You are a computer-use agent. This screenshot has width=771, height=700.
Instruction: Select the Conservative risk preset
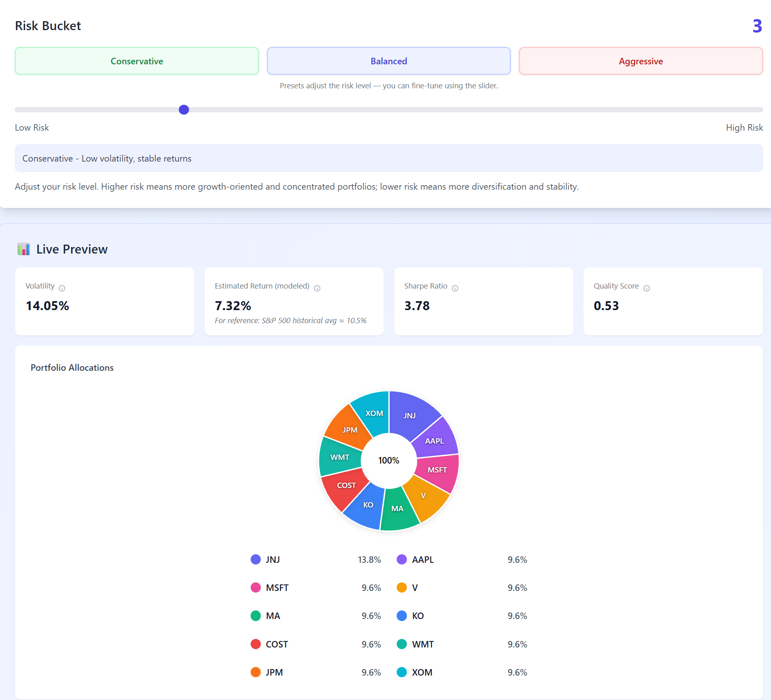(x=137, y=61)
